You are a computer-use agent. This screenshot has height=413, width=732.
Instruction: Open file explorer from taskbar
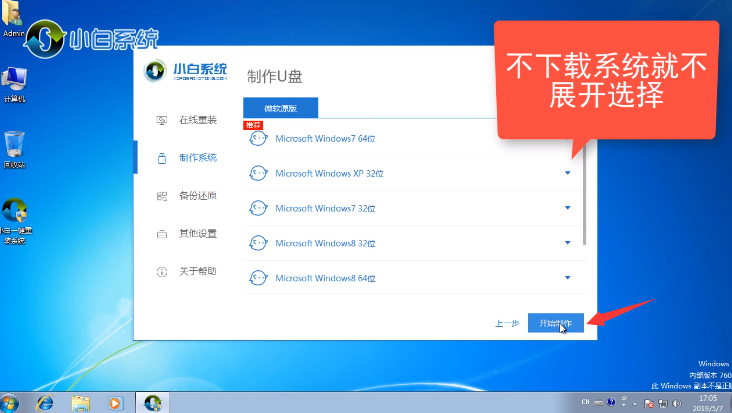(80, 403)
